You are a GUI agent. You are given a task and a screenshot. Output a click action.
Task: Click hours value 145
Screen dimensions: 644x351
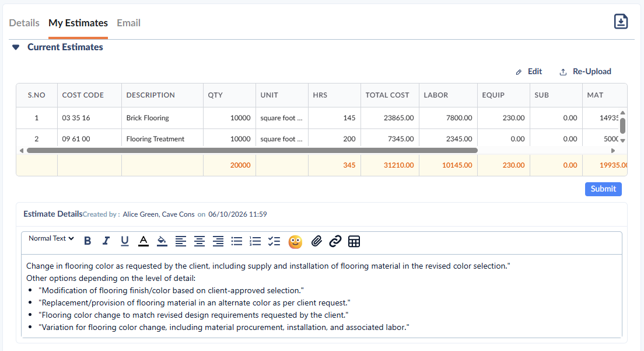click(349, 118)
